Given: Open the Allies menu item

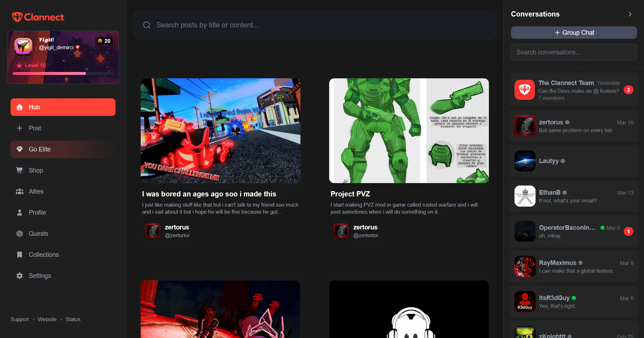Looking at the screenshot, I should click(63, 191).
